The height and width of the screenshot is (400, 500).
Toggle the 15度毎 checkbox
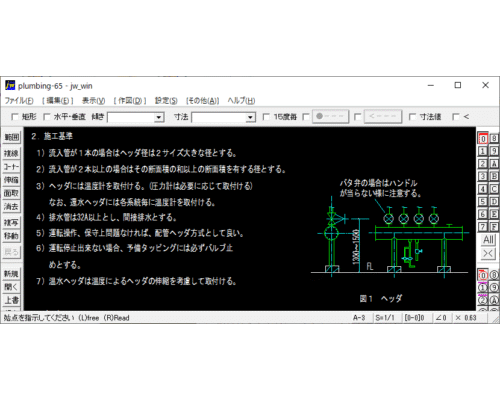[266, 117]
